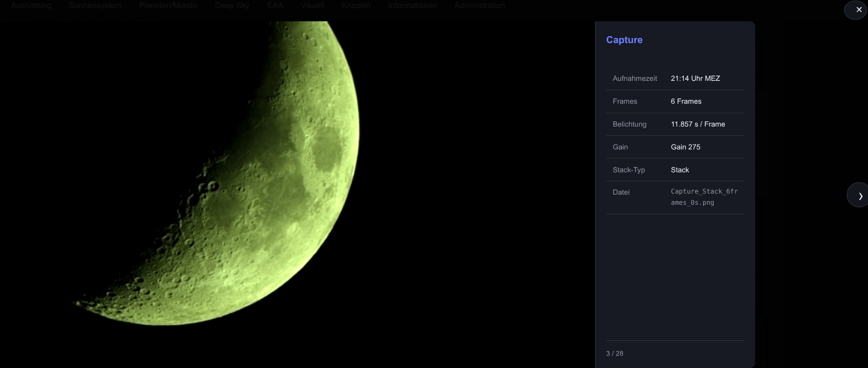The image size is (868, 368).
Task: Select the Gain 275 value
Action: [685, 147]
